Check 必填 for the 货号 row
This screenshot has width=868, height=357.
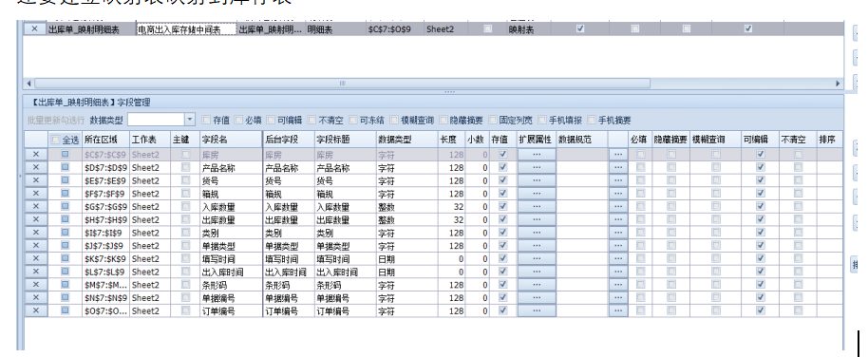point(640,180)
